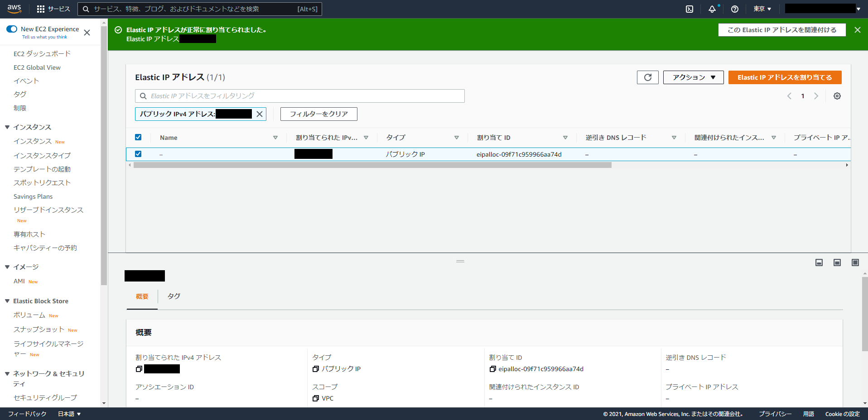Close the New EC2 Experience notice
The width and height of the screenshot is (868, 420).
click(x=87, y=33)
